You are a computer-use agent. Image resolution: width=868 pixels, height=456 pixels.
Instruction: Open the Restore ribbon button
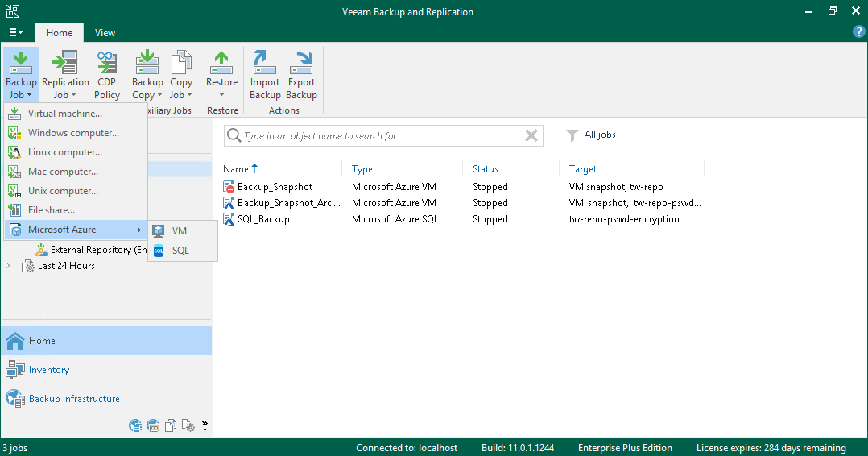221,75
